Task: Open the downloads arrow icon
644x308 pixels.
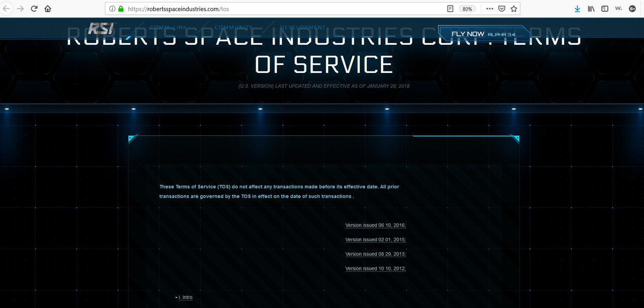Action: [577, 9]
